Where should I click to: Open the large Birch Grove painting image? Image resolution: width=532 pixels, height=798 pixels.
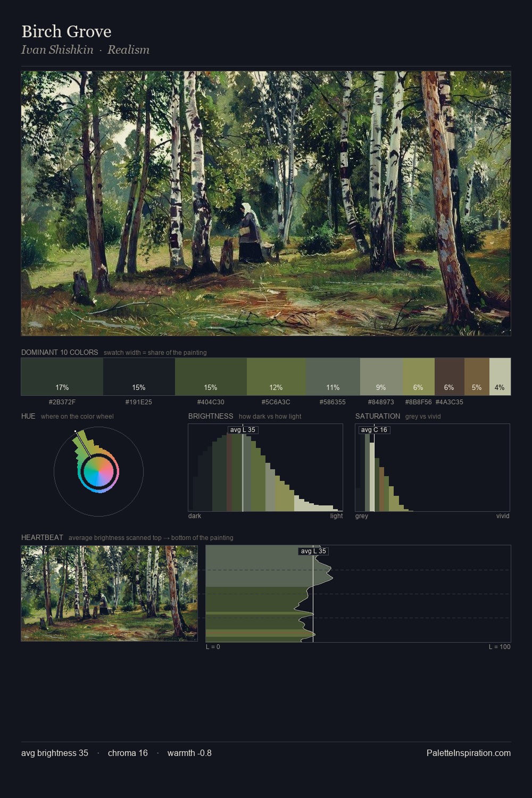[266, 203]
